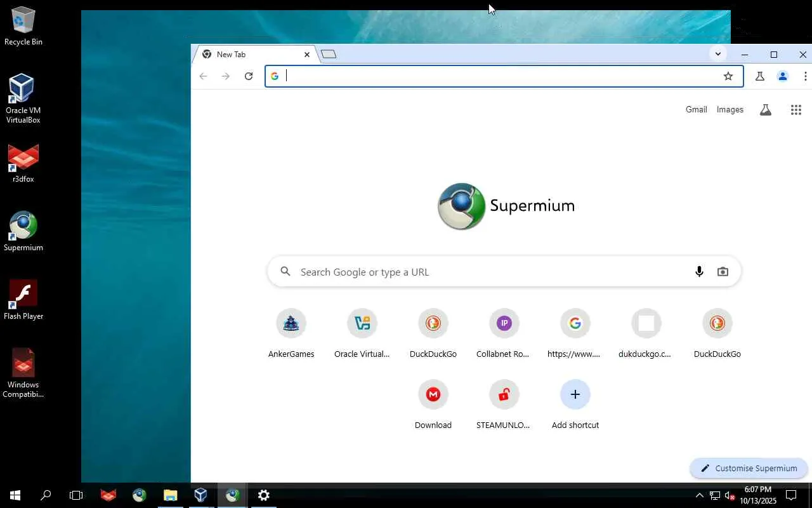812x508 pixels.
Task: Open File Explorer from the taskbar
Action: [170, 495]
